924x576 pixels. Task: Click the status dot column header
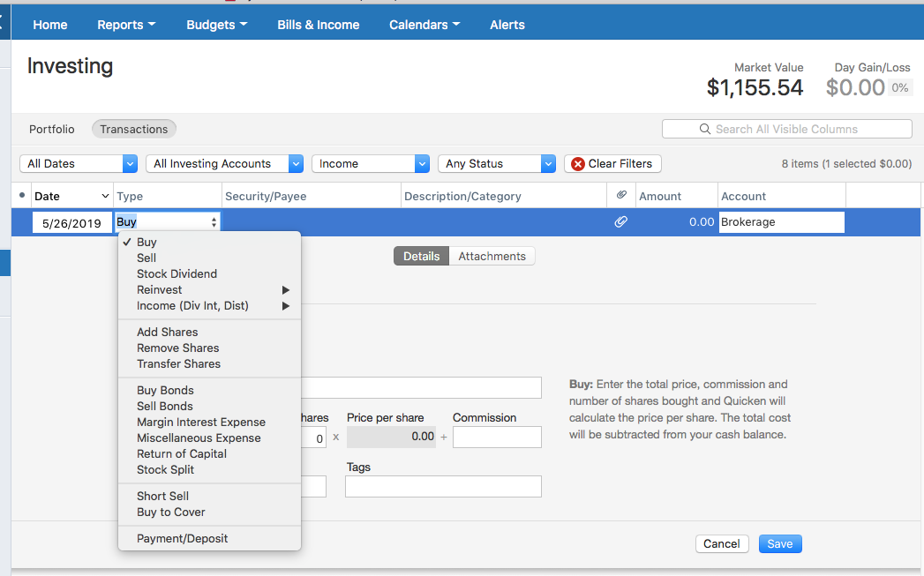click(x=22, y=195)
